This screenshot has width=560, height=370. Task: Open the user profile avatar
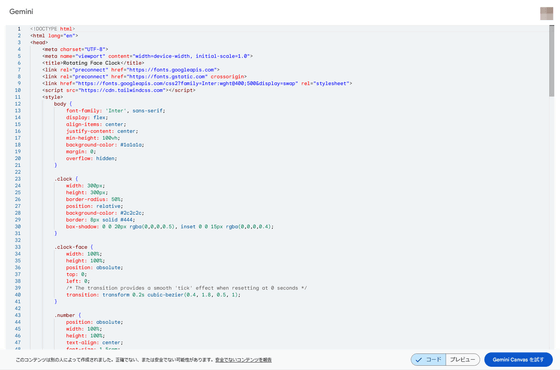tap(546, 14)
